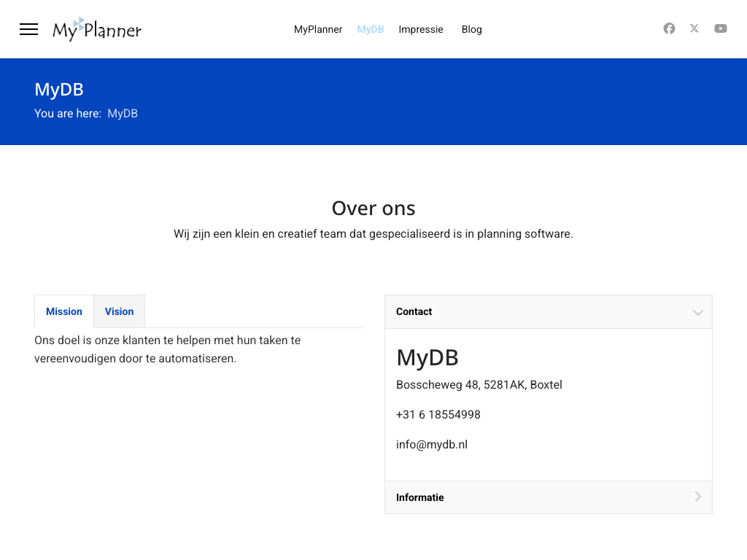
Task: Click the Contact panel down chevron
Action: tap(698, 312)
